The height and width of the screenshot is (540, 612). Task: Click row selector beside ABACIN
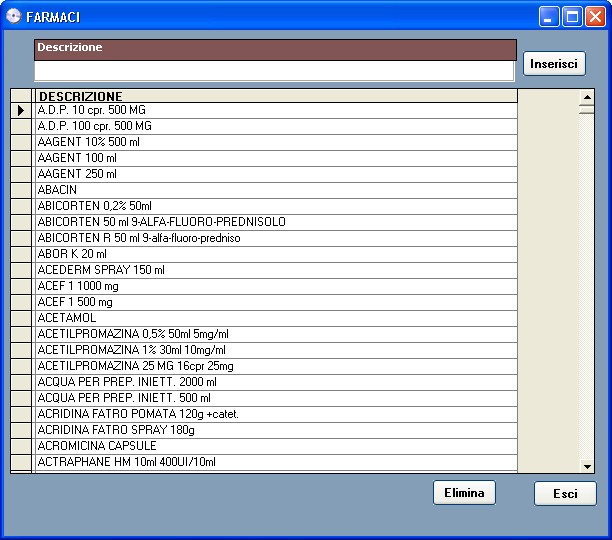pos(21,191)
